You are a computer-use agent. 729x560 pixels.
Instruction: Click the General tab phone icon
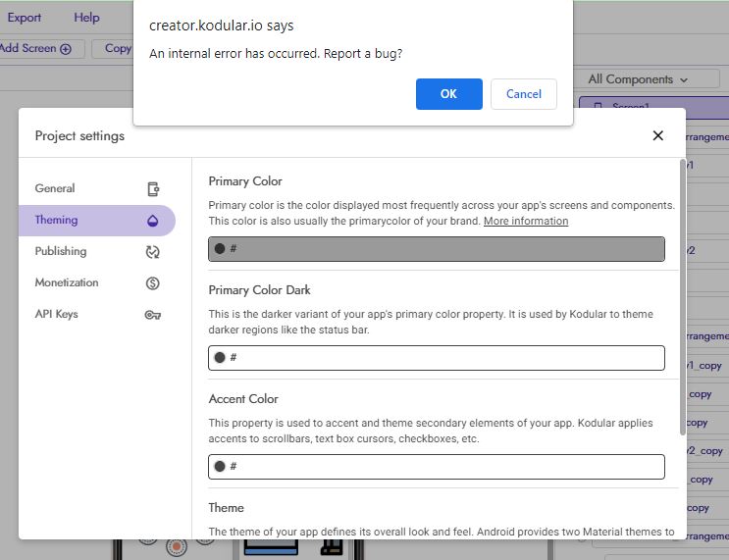(x=152, y=189)
